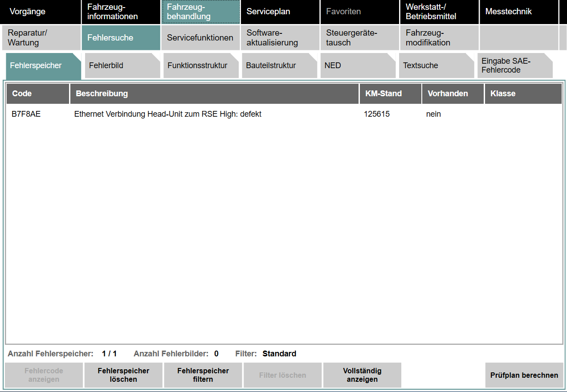Click Vollständig anzeigen button

(362, 375)
